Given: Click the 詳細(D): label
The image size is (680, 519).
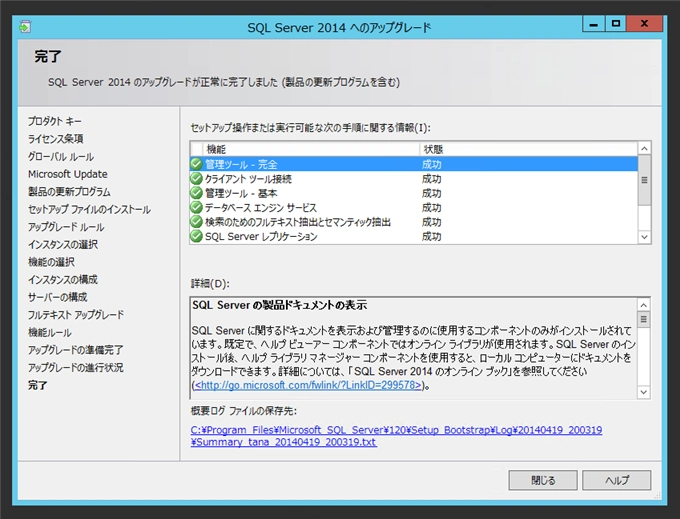Looking at the screenshot, I should tap(210, 284).
